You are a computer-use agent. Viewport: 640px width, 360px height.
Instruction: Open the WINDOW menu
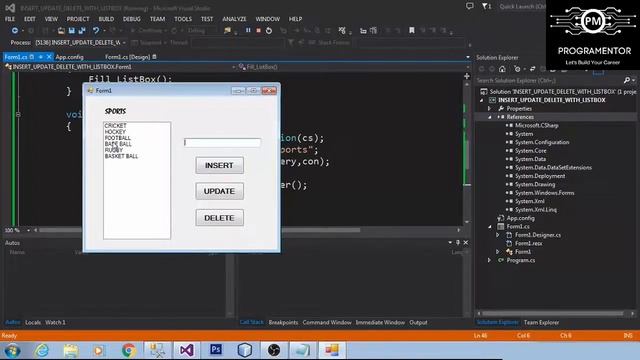tap(268, 19)
